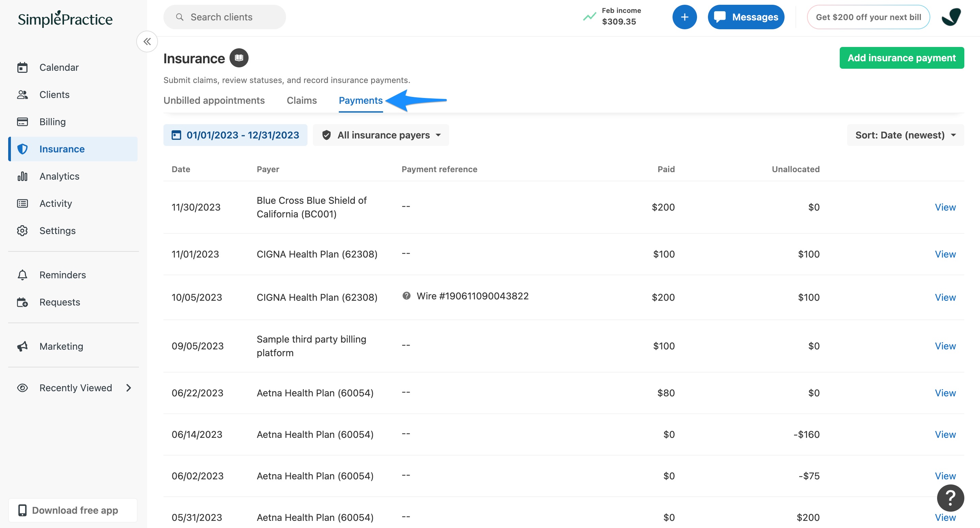View the 06/22/2023 Aetna payment

point(945,393)
